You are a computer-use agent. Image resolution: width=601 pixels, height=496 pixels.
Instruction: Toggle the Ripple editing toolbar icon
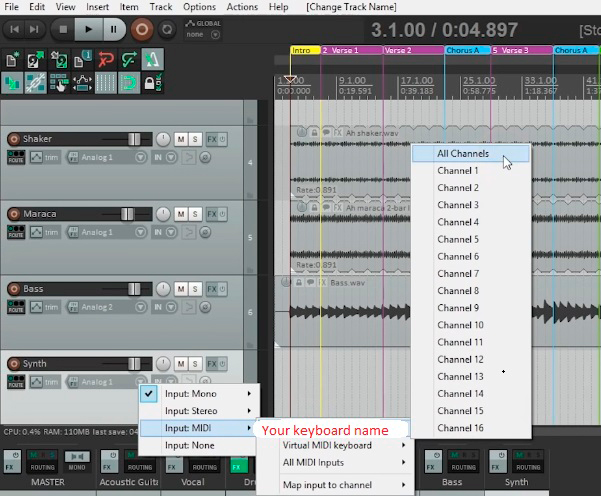(59, 83)
